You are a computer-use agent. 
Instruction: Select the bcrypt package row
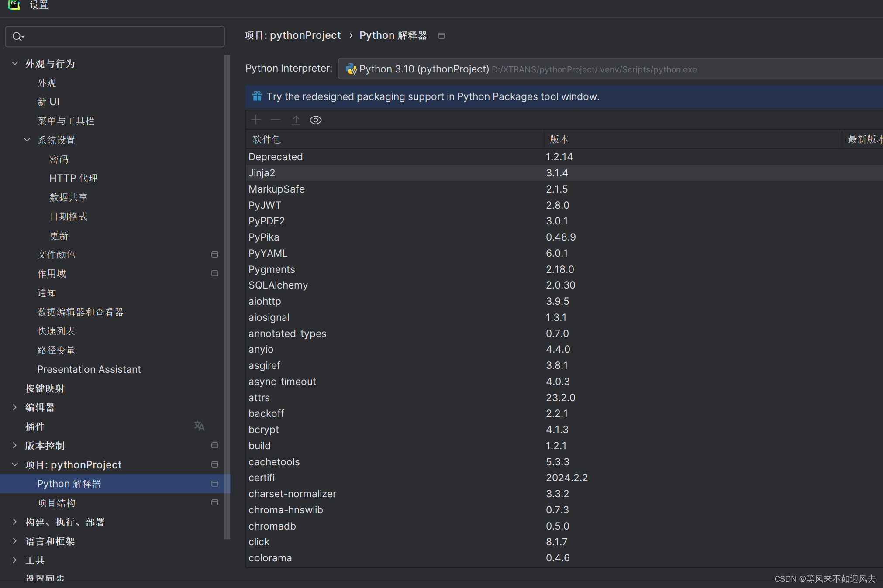pos(564,430)
